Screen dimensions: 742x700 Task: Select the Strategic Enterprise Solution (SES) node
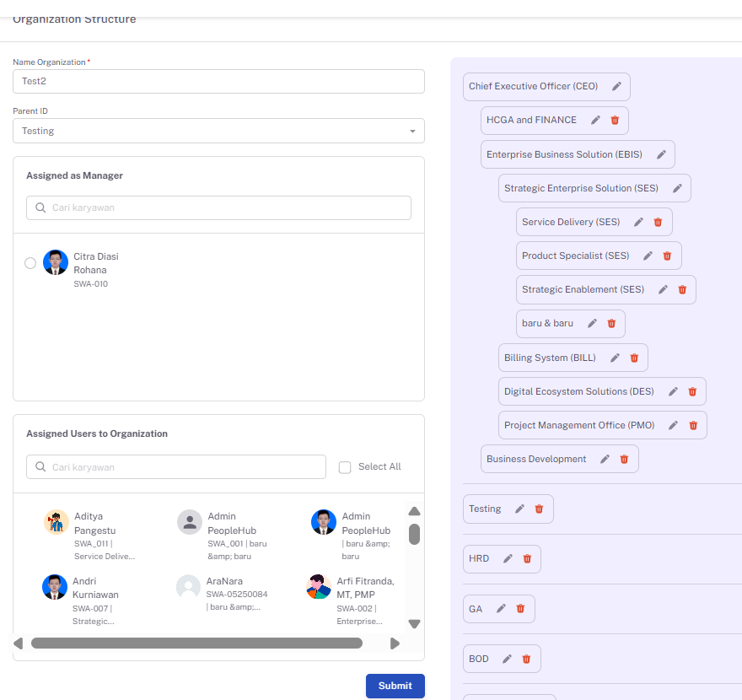(581, 188)
